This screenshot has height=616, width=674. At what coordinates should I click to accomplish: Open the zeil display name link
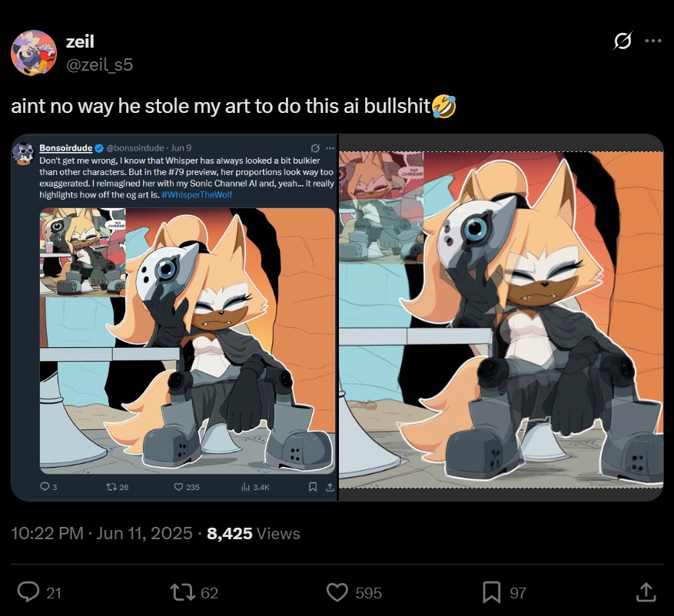(80, 41)
